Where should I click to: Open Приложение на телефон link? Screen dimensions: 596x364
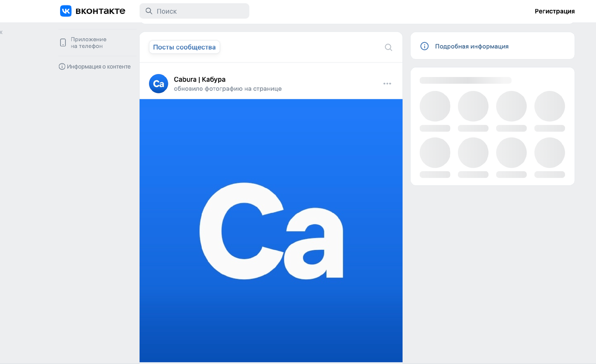click(88, 43)
